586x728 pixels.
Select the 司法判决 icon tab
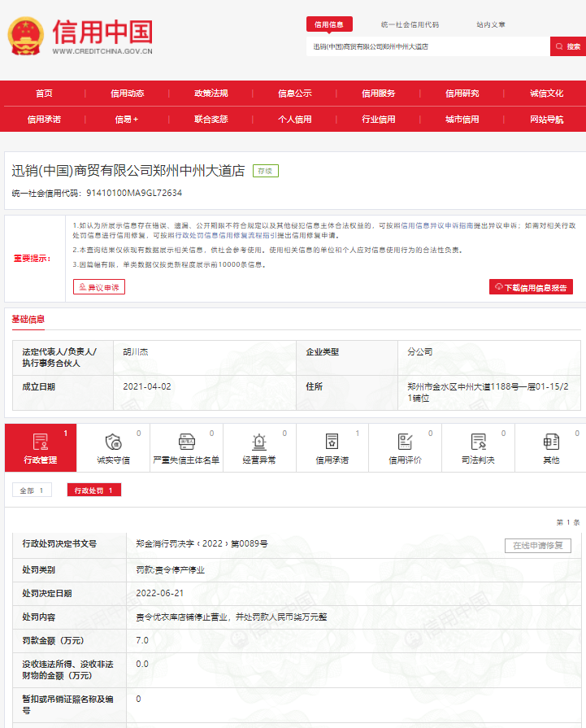(x=478, y=448)
